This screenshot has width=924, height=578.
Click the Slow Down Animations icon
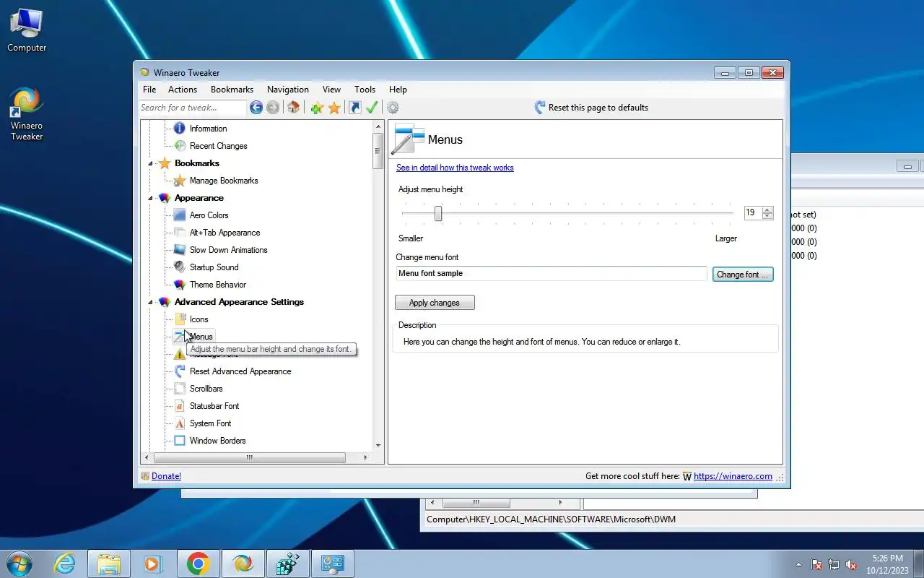pyautogui.click(x=180, y=250)
